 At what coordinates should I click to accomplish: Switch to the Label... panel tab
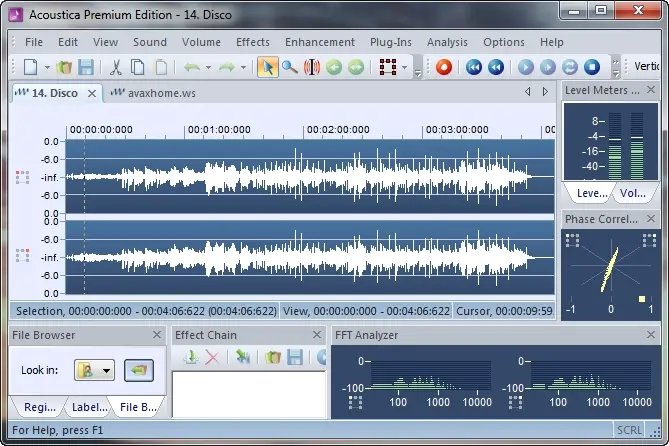tap(90, 407)
